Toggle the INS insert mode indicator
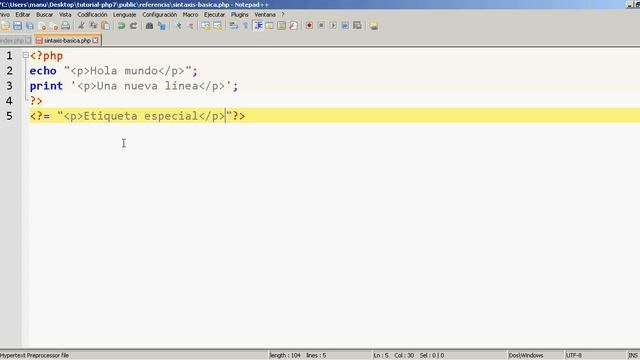This screenshot has height=360, width=640. 633,356
